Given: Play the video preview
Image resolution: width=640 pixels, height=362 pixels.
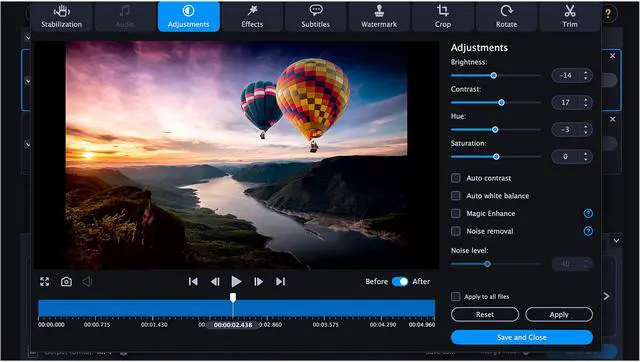Looking at the screenshot, I should pos(236,282).
